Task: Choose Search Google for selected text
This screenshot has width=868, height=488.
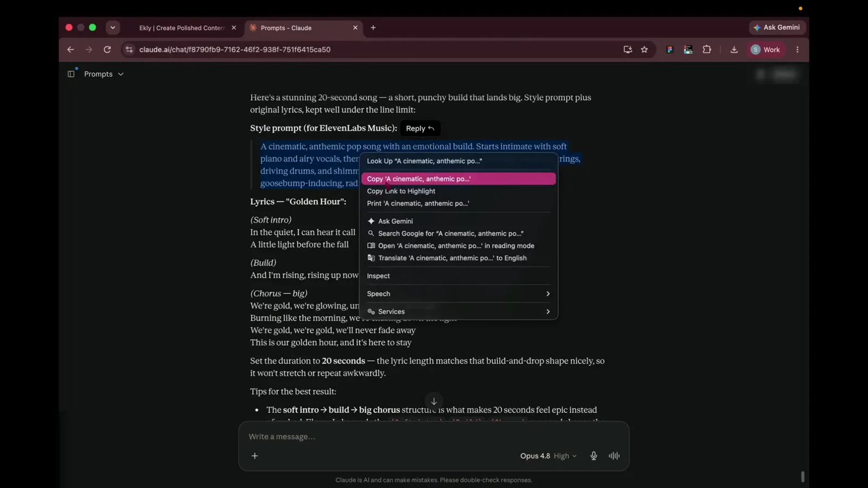Action: click(458, 234)
